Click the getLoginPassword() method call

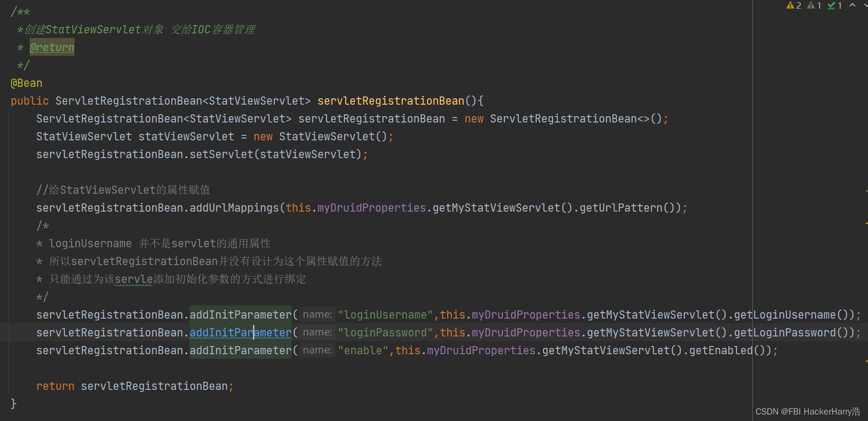(x=791, y=333)
